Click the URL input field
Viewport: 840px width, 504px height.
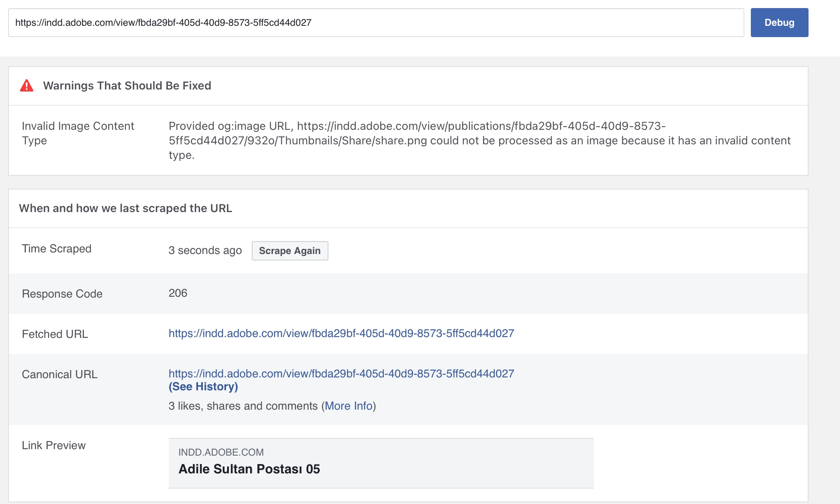pos(375,23)
